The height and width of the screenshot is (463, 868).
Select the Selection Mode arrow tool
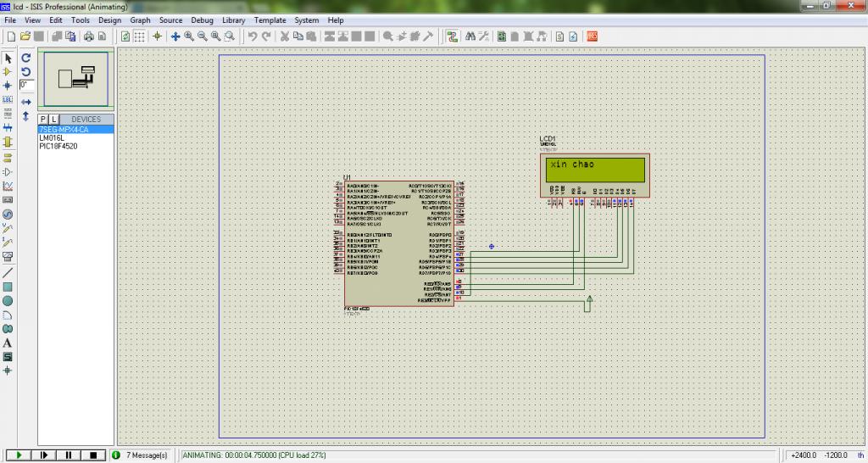click(8, 59)
